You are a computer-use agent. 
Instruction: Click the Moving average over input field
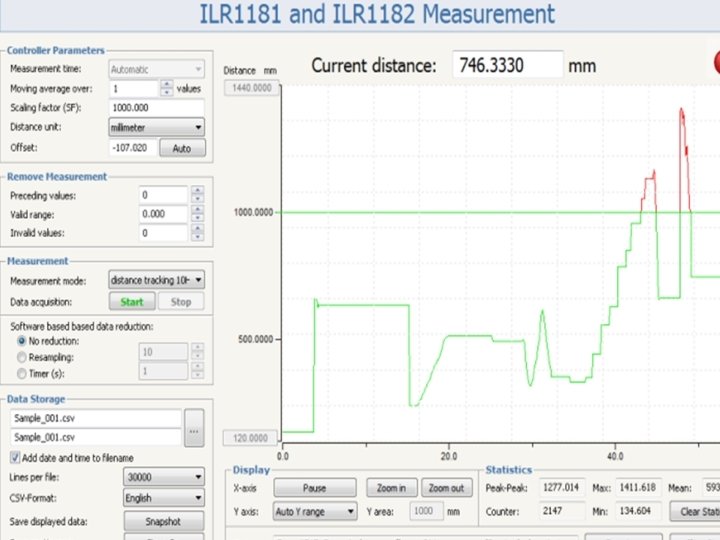(x=134, y=89)
